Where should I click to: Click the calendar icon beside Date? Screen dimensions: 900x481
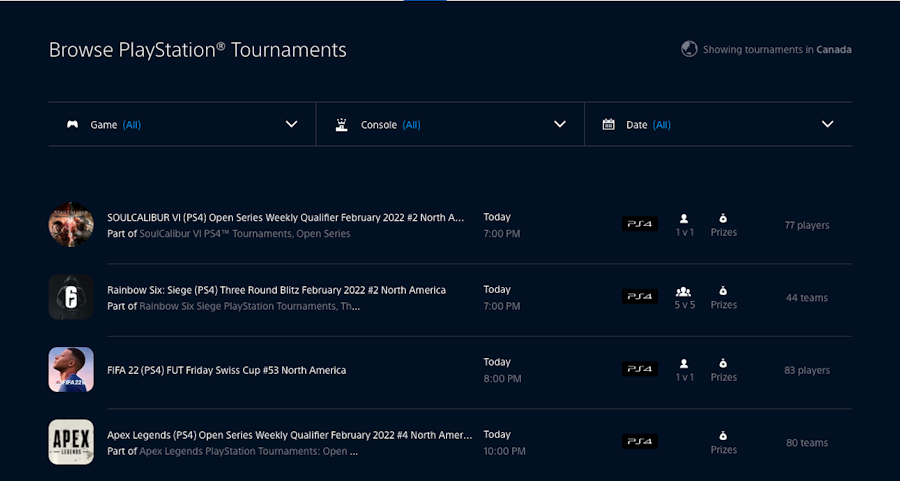[608, 125]
